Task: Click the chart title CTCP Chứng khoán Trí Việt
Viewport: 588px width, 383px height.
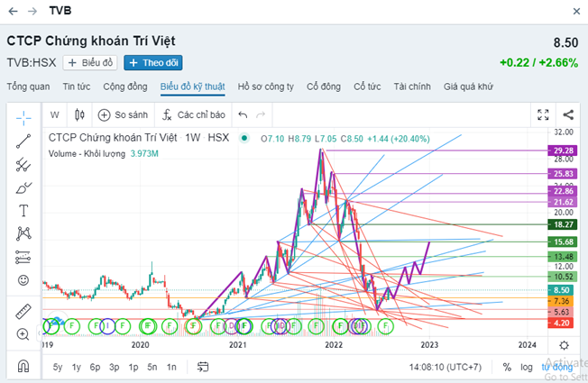Action: (113, 138)
